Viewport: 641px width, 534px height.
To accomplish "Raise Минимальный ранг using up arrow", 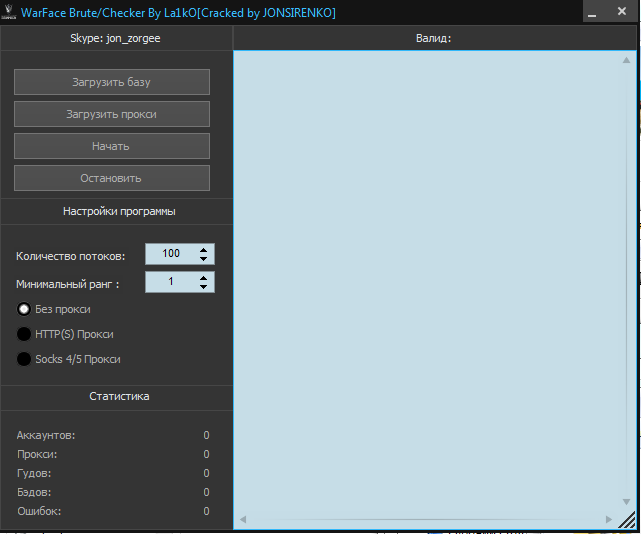I will pos(204,278).
